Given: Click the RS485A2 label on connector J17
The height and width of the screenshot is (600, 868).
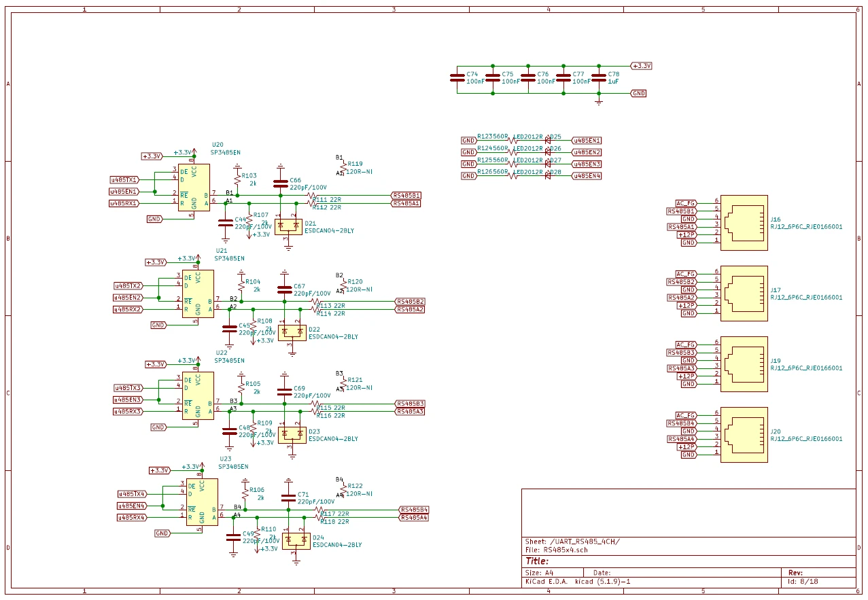Looking at the screenshot, I should (682, 298).
